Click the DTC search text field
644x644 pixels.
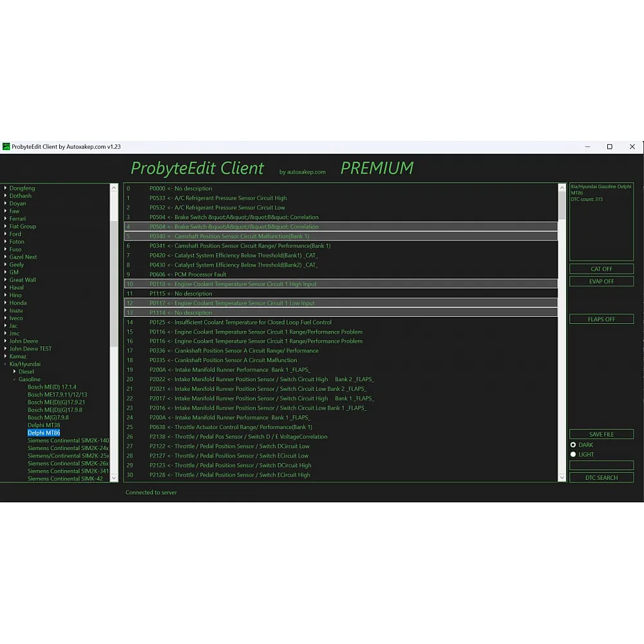(x=601, y=466)
